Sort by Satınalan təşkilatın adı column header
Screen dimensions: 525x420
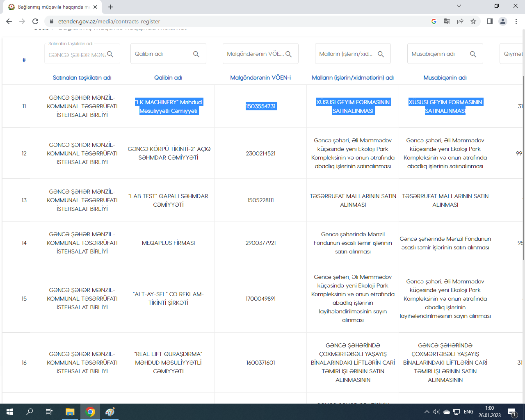pyautogui.click(x=82, y=78)
